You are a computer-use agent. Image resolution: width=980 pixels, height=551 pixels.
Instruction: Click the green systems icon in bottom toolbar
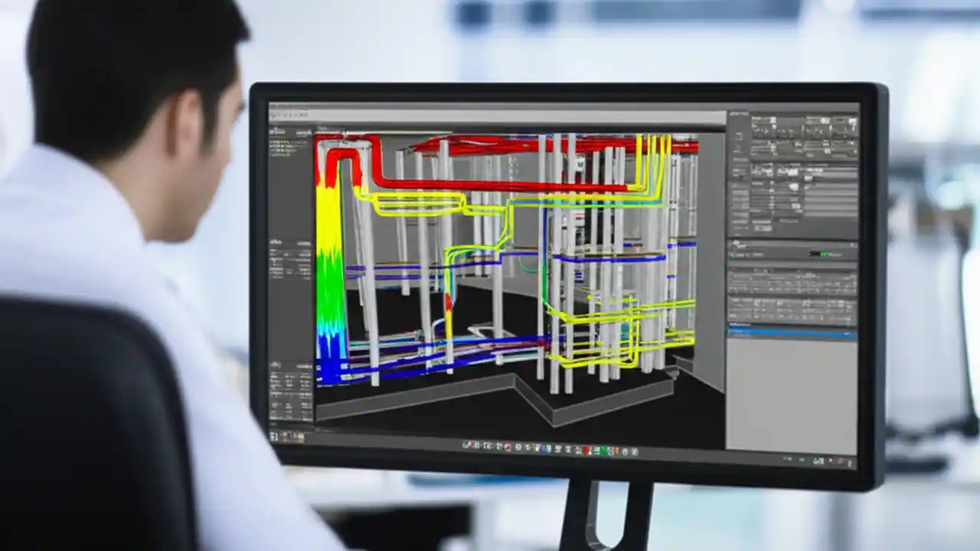[x=605, y=448]
